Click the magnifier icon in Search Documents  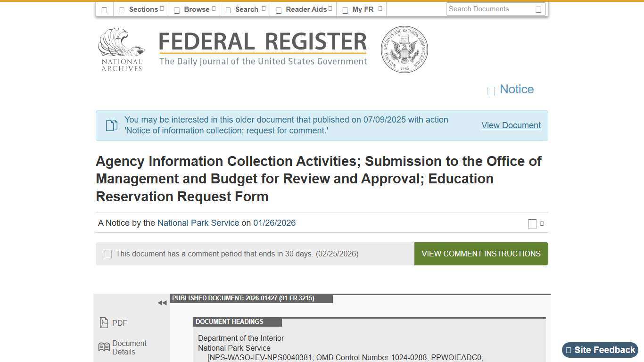pyautogui.click(x=539, y=9)
